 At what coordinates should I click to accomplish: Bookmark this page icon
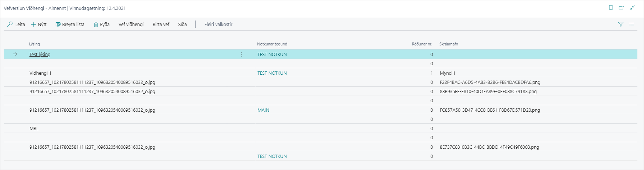point(611,8)
